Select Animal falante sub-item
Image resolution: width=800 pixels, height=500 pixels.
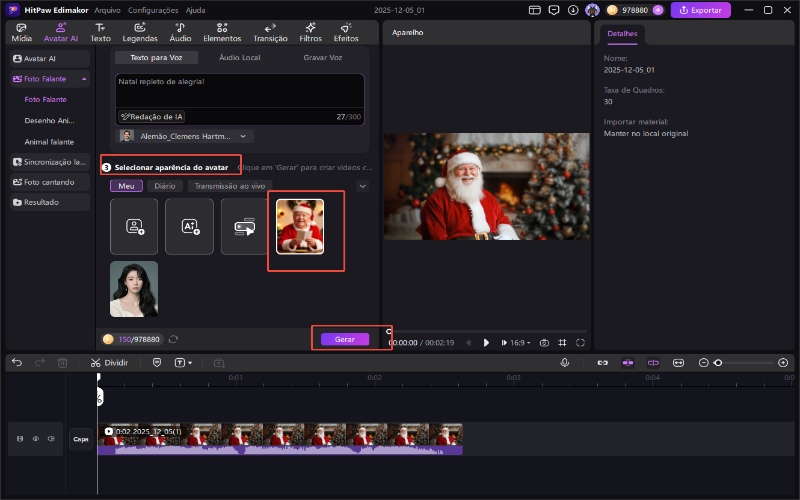tap(49, 142)
